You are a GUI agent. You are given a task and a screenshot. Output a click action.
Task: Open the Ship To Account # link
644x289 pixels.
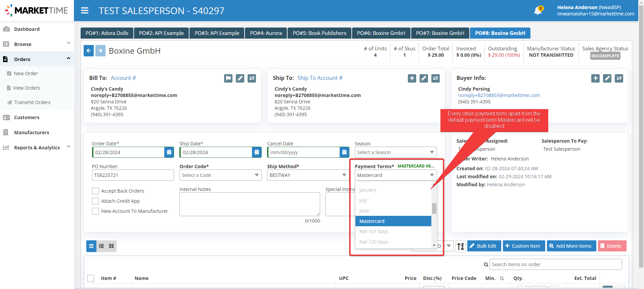320,78
